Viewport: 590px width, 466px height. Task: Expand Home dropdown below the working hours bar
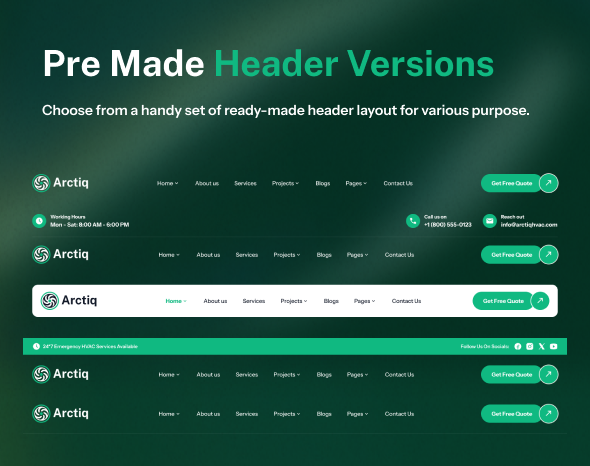(x=169, y=255)
